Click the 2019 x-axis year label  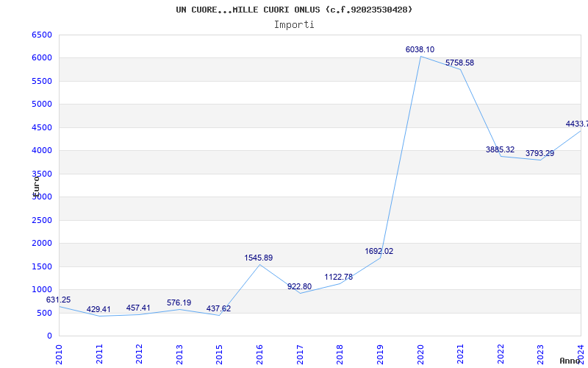[x=380, y=354]
